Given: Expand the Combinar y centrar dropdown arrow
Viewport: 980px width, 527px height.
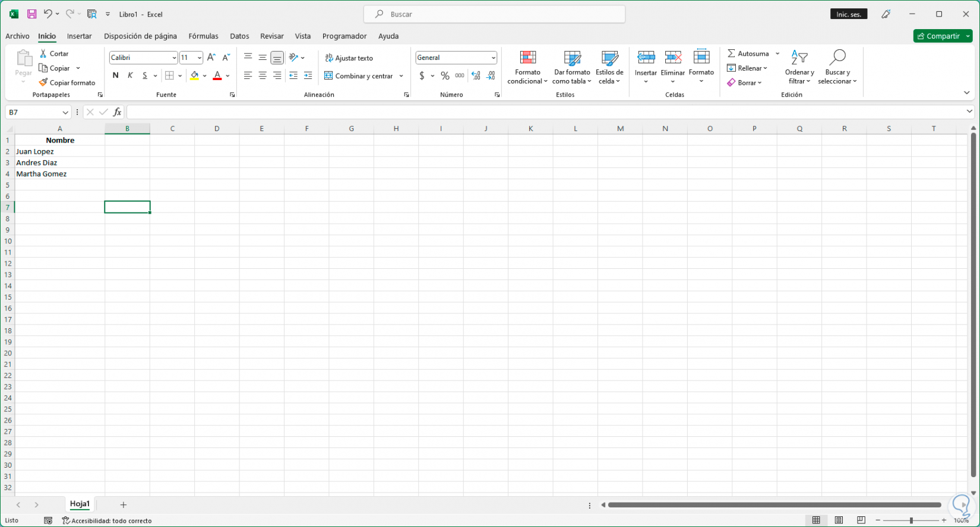Looking at the screenshot, I should [402, 76].
